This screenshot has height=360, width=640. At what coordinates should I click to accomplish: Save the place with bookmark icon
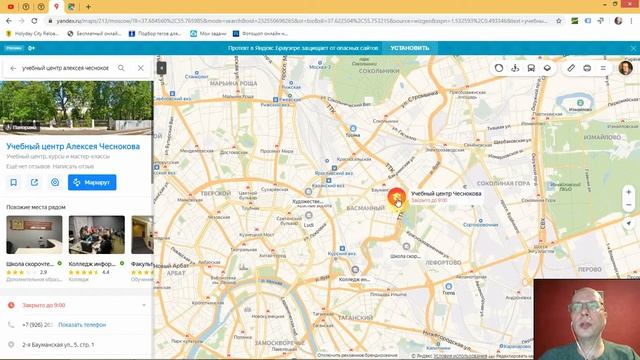click(13, 182)
